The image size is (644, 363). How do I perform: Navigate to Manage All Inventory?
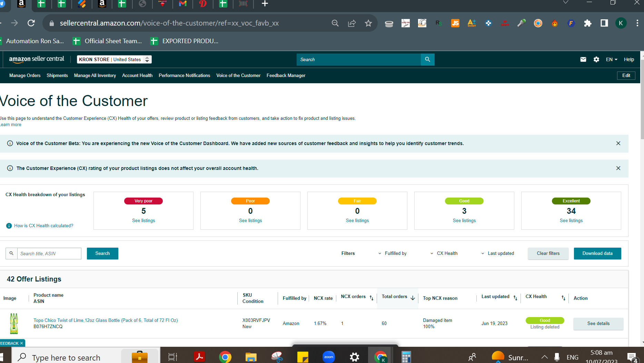pyautogui.click(x=95, y=76)
